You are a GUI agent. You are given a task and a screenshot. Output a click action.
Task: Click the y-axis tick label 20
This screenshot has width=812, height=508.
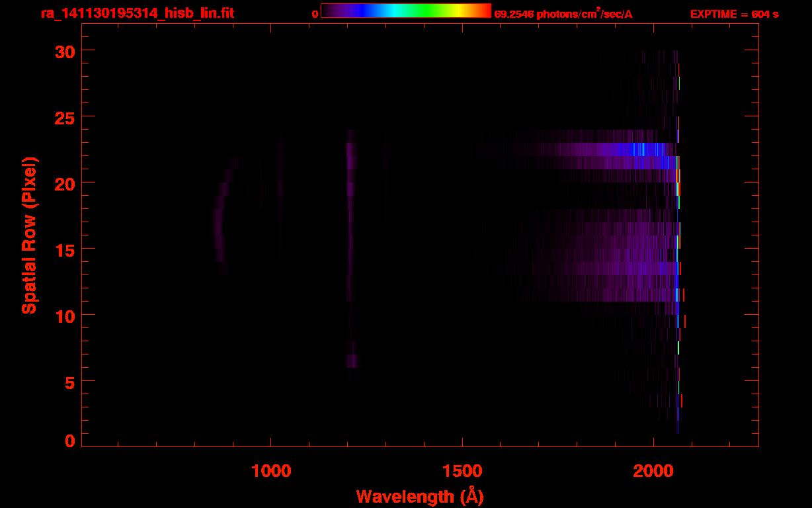(x=64, y=183)
